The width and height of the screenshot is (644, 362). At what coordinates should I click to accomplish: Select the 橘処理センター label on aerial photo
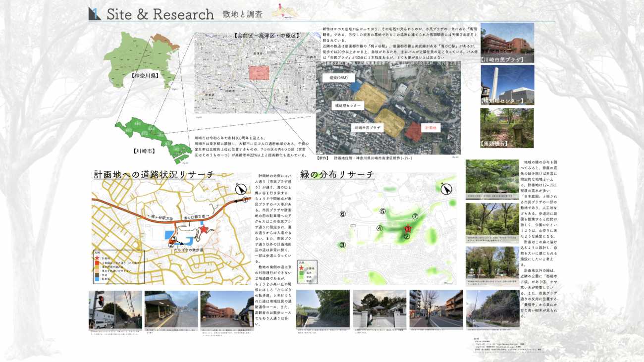(347, 105)
